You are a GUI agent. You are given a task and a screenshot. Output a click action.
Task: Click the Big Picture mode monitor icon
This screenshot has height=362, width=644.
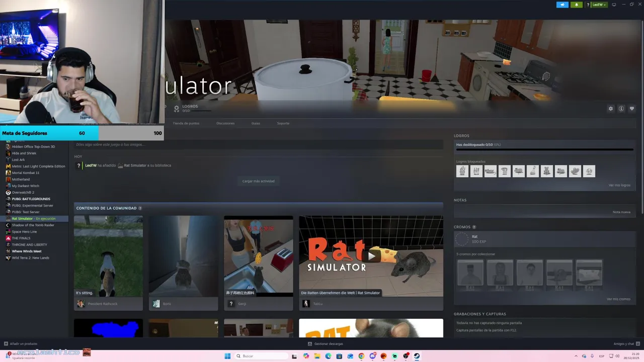pyautogui.click(x=614, y=5)
